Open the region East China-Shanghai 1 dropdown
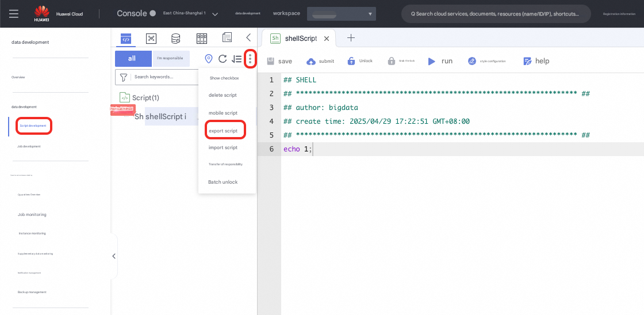Image resolution: width=644 pixels, height=315 pixels. [x=190, y=14]
